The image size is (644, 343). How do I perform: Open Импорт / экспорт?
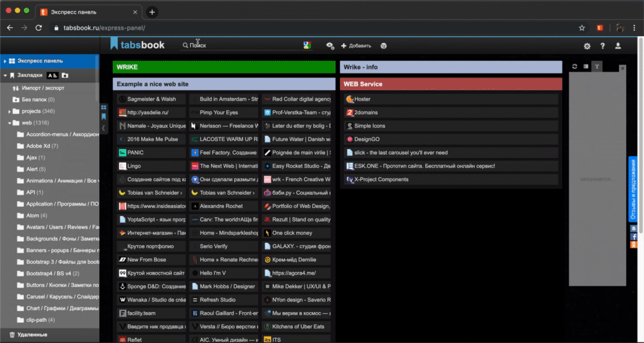coord(43,88)
